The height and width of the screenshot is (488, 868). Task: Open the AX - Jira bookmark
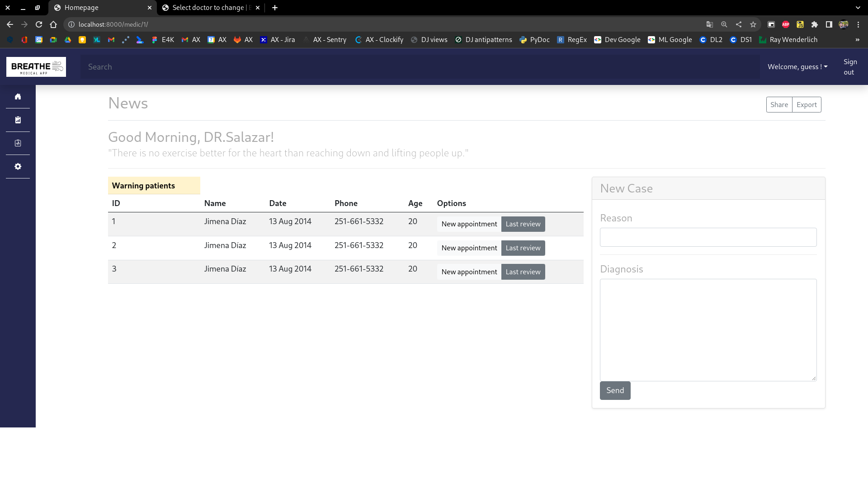click(278, 40)
